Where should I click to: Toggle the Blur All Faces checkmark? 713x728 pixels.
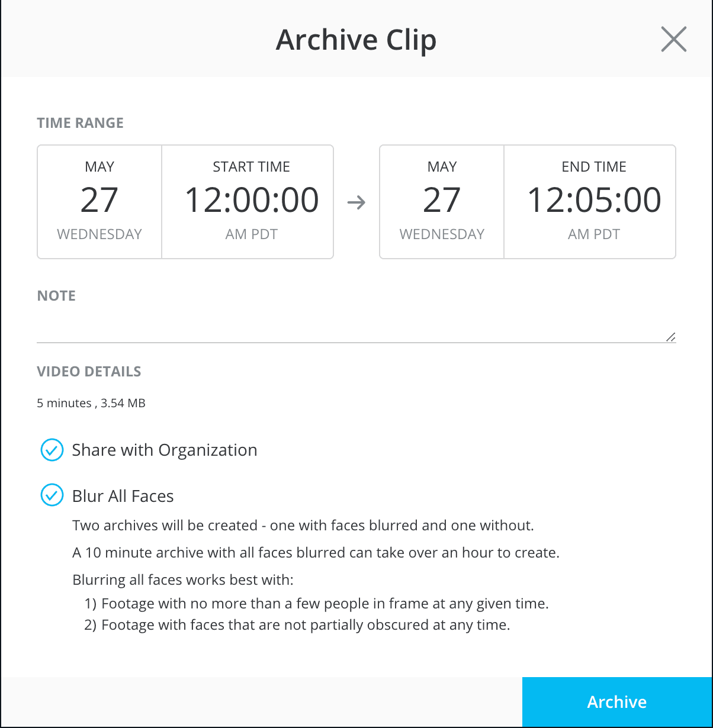tap(52, 495)
